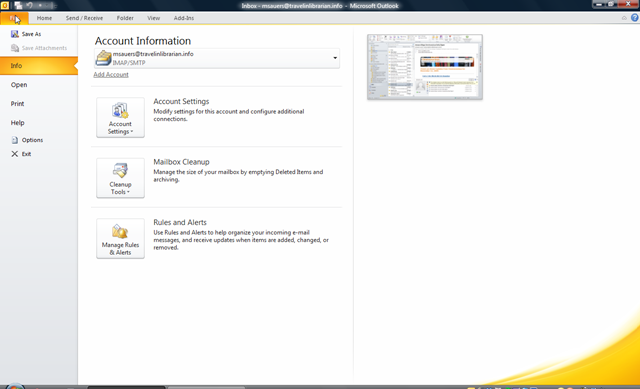The image size is (640, 389).
Task: Click the Mailbox Cleanup heading text
Action: (x=181, y=162)
